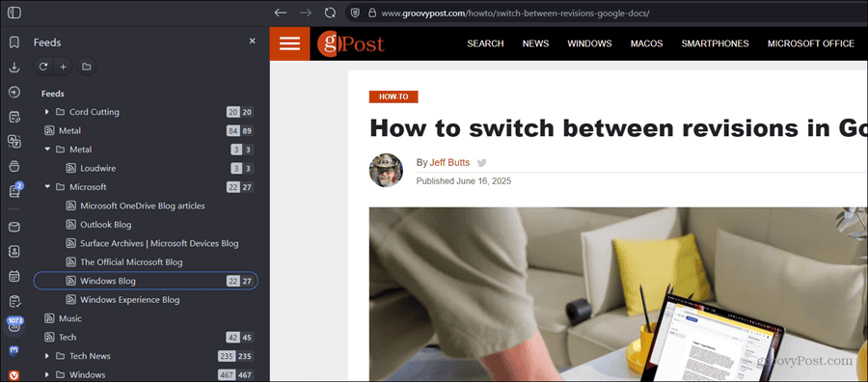Expand the Cord Cutting folder
Image resolution: width=868 pixels, height=383 pixels.
(47, 112)
